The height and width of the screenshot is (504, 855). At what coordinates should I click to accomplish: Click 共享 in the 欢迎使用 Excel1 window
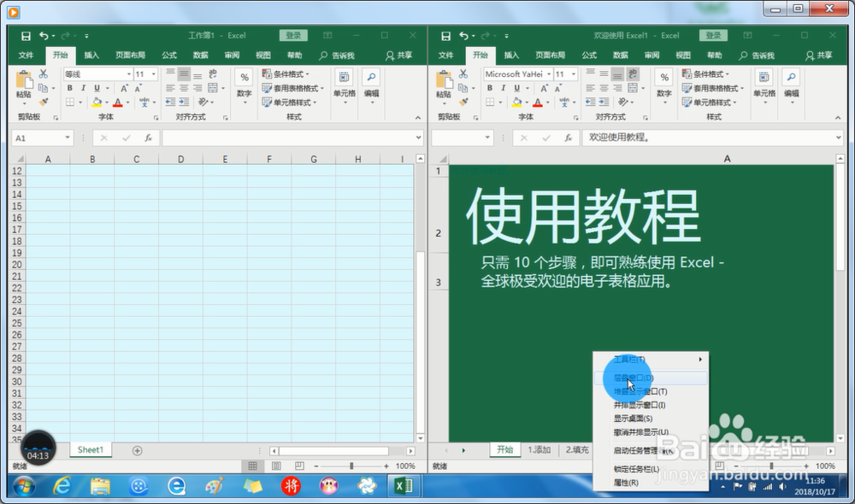818,56
